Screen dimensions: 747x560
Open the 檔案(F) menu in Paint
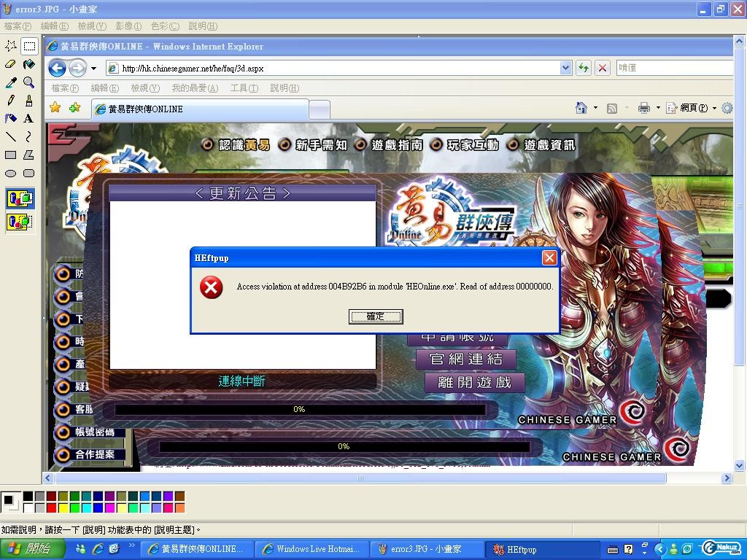(18, 26)
